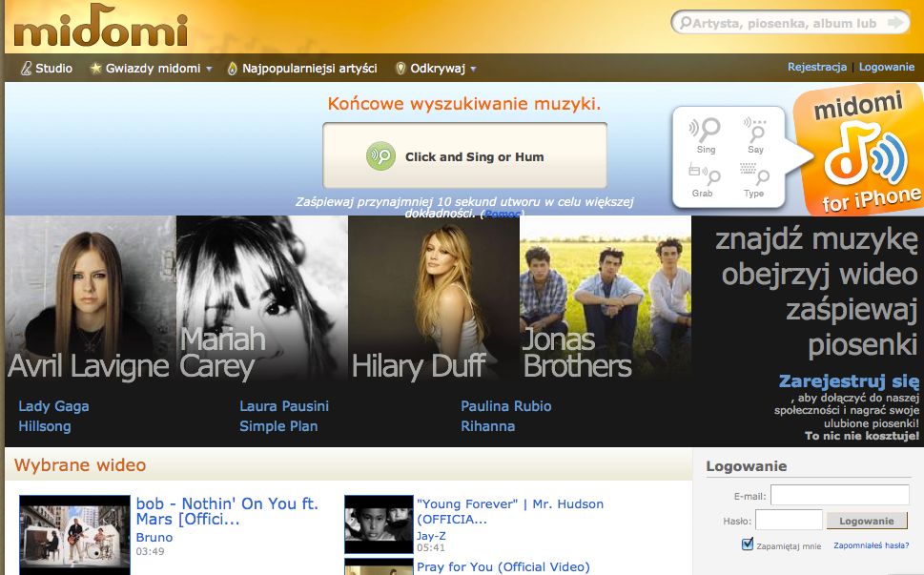Screen dimensions: 924x575
Task: Open Pray for You (Official Video) link
Action: pos(503,566)
